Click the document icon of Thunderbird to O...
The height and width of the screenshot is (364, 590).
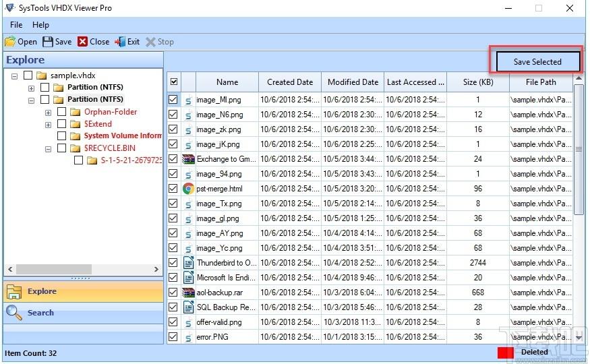188,263
